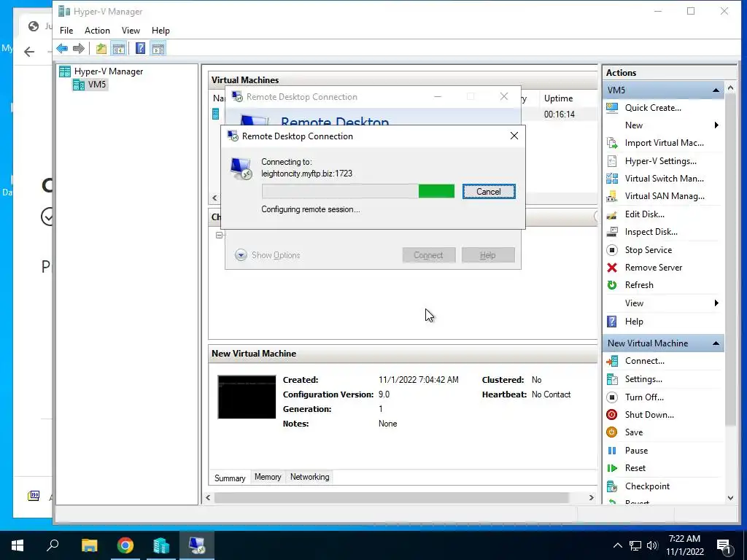Click the Checkpoint icon
This screenshot has width=747, height=560.
(612, 486)
